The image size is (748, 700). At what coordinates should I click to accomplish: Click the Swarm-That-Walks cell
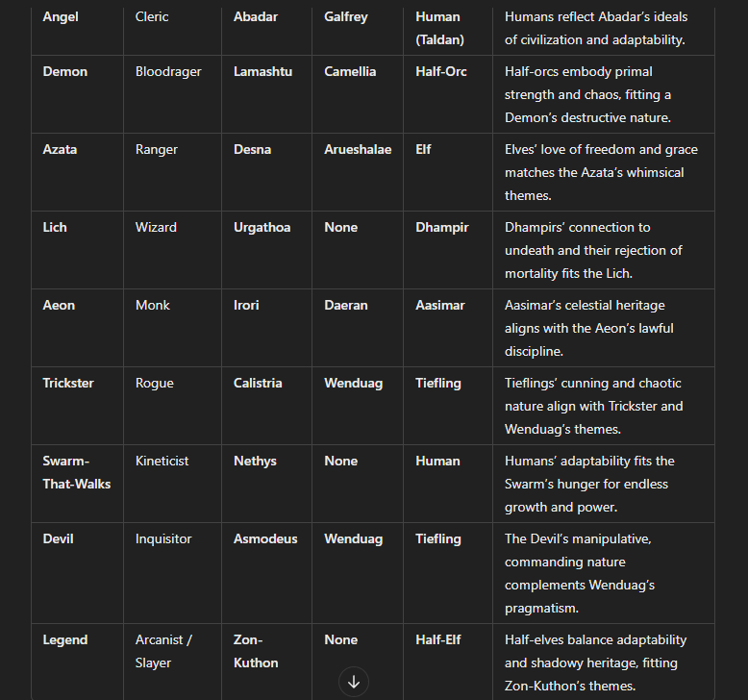pos(76,472)
